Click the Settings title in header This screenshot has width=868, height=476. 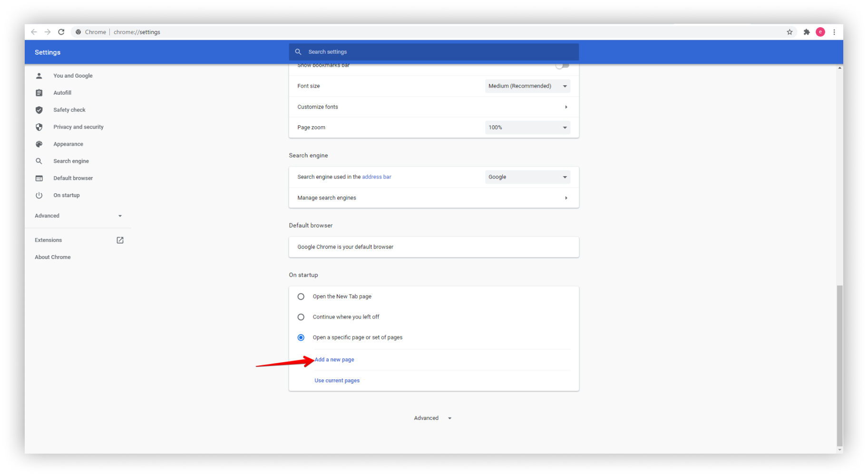pyautogui.click(x=48, y=52)
